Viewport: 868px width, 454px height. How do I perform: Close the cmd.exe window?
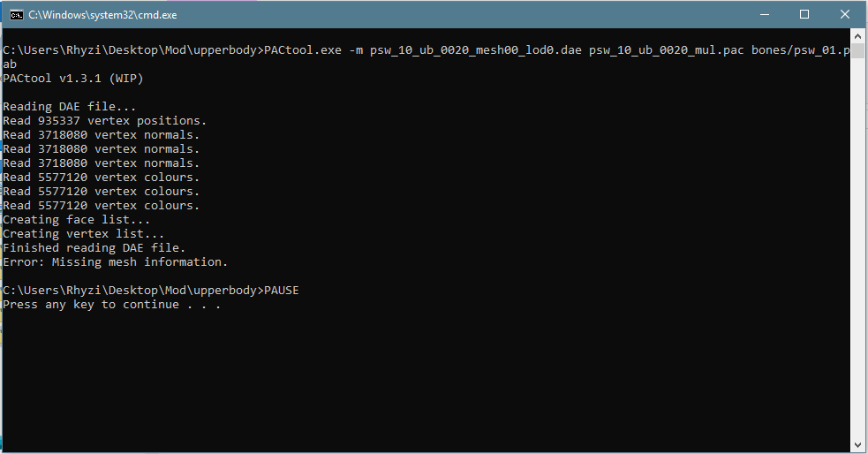click(845, 14)
